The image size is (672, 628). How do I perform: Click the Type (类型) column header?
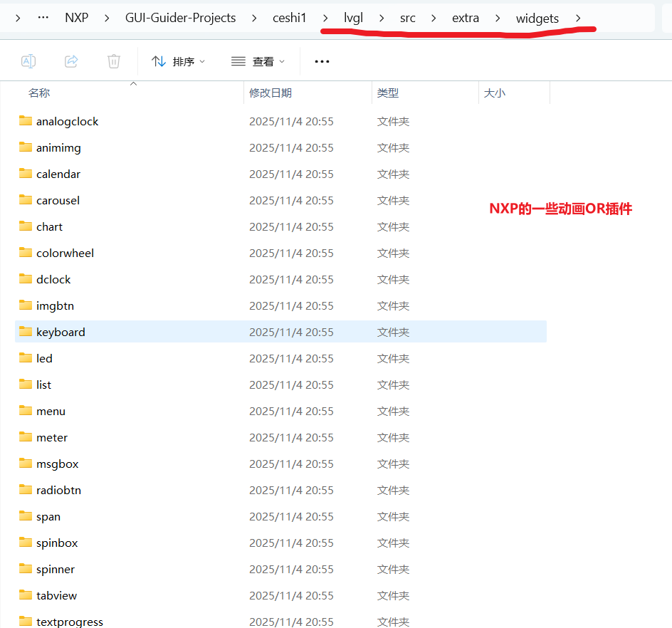point(388,93)
